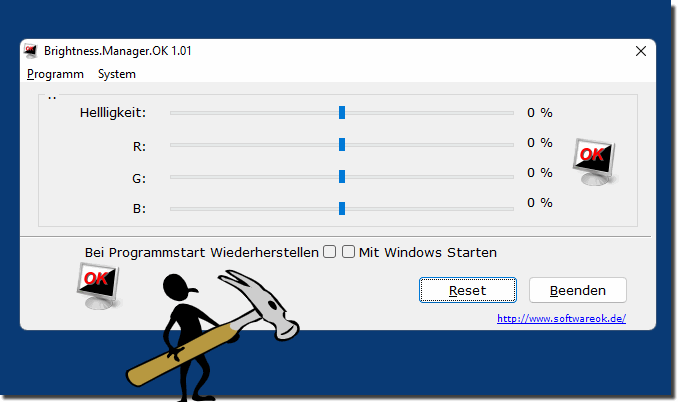
Task: Click the G 0 % value
Action: [540, 173]
